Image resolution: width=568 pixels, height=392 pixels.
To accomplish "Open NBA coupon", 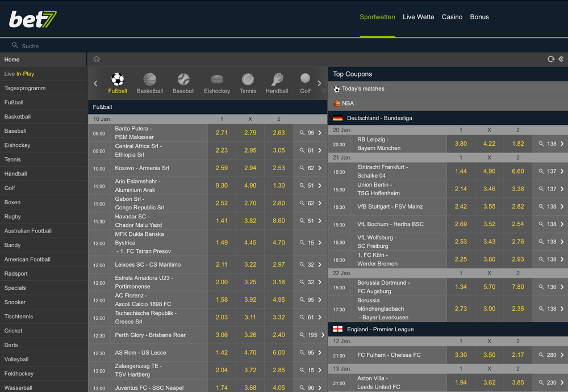I will click(x=448, y=103).
